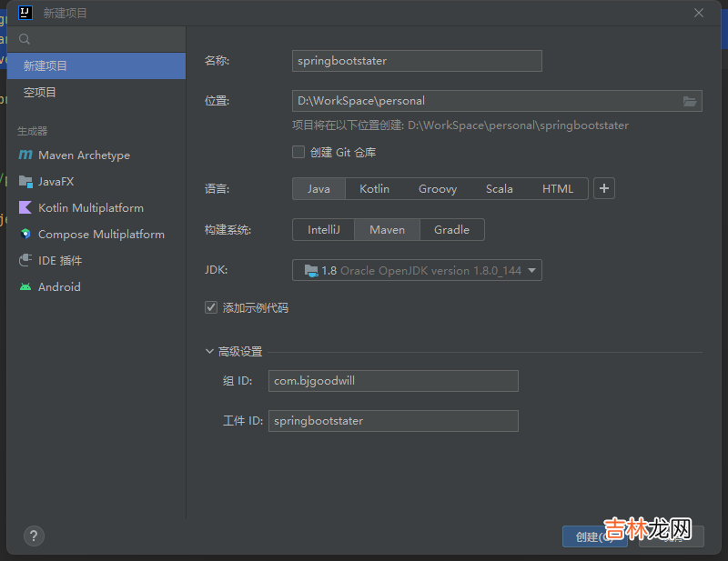Select the JavaFX generator icon
Image resolution: width=728 pixels, height=561 pixels.
[25, 182]
